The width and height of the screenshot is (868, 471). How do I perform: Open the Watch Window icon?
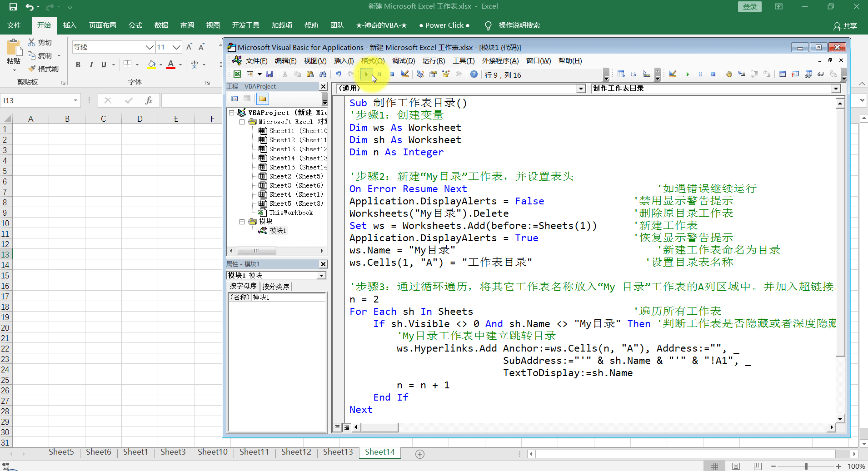(808, 74)
